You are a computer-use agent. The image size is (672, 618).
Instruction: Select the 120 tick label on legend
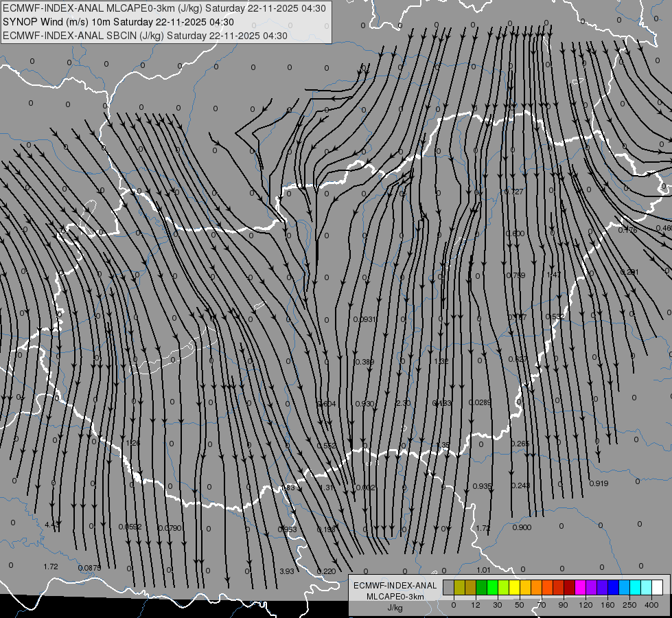pyautogui.click(x=586, y=605)
